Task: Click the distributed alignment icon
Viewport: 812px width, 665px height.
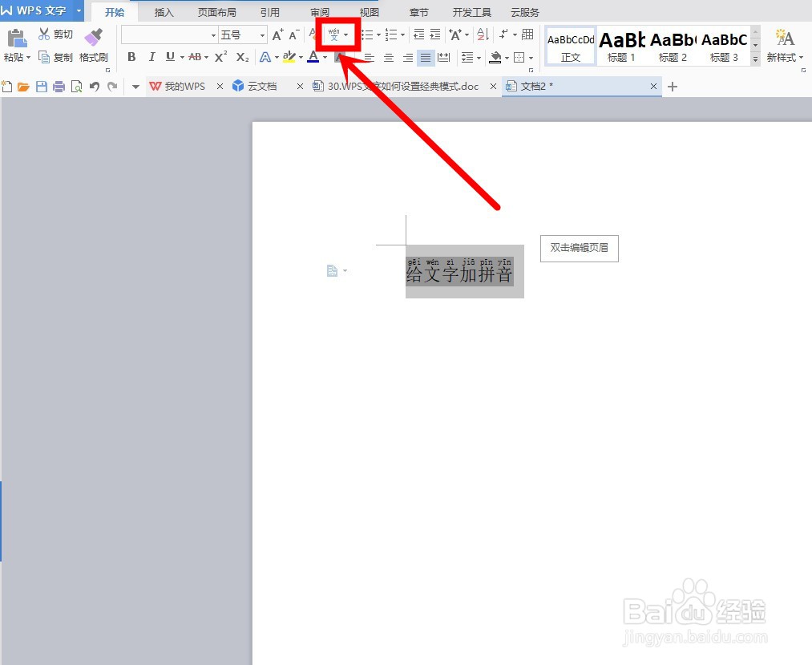Action: [444, 58]
